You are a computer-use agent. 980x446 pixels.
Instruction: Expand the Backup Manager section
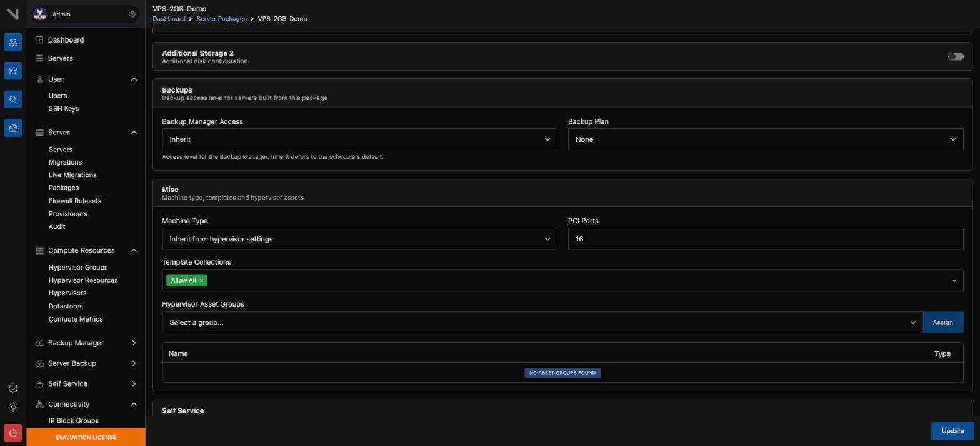(x=134, y=343)
